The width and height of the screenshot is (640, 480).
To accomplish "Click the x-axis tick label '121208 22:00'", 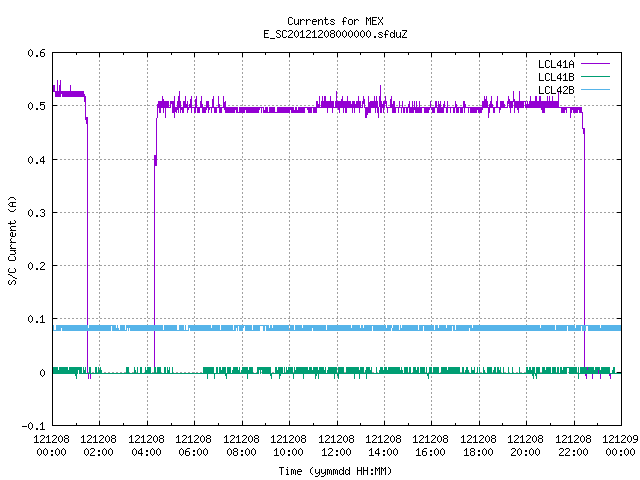I will 573,446.
